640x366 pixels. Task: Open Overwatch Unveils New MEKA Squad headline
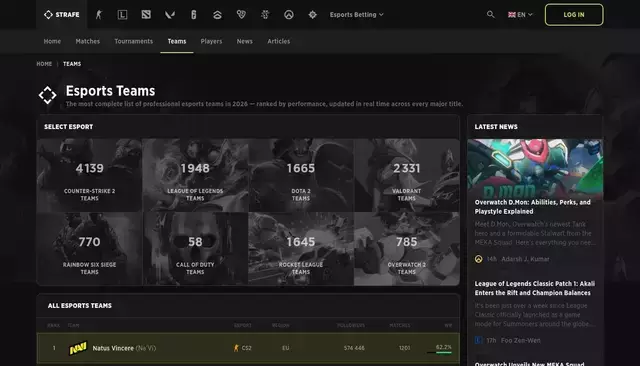click(x=530, y=364)
